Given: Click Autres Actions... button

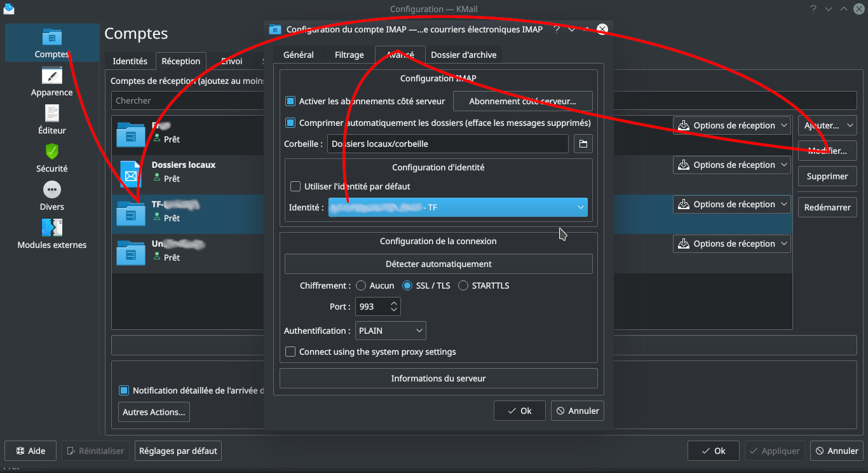Looking at the screenshot, I should click(x=154, y=412).
